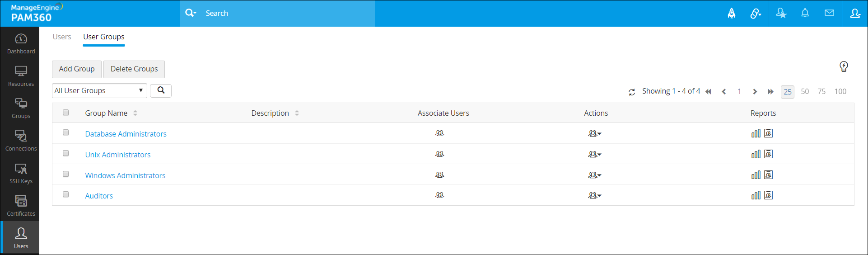Check the Database Administrators checkbox
This screenshot has height=255, width=868.
tap(66, 132)
